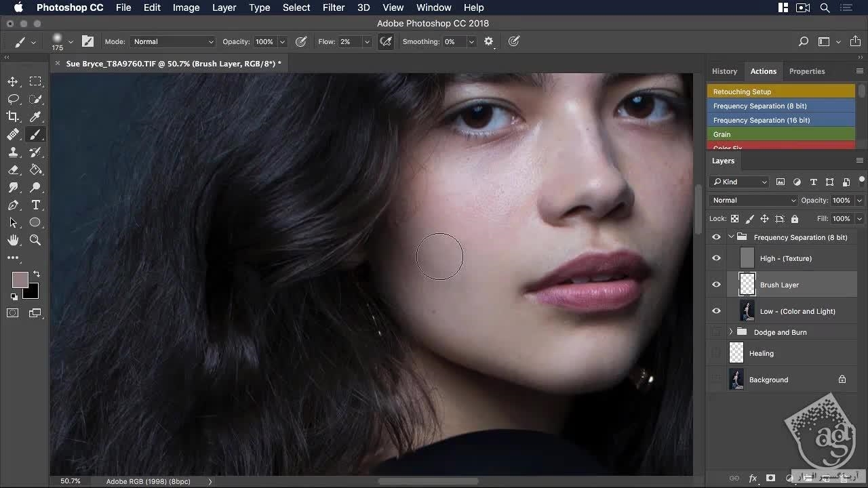Open the brush Mode dropdown
868x488 pixels.
pyautogui.click(x=173, y=41)
